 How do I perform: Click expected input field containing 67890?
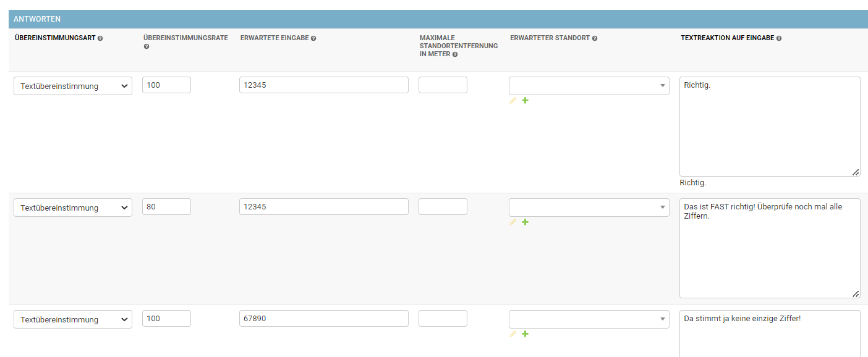323,319
